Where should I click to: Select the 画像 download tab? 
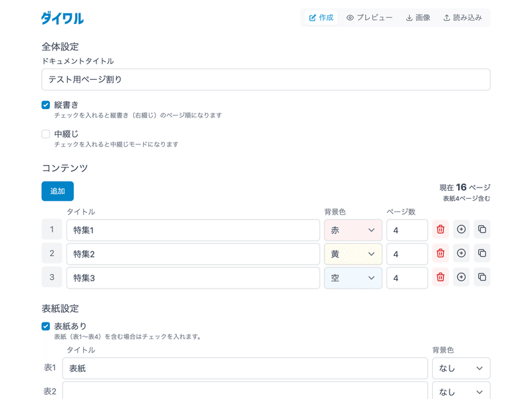click(418, 18)
